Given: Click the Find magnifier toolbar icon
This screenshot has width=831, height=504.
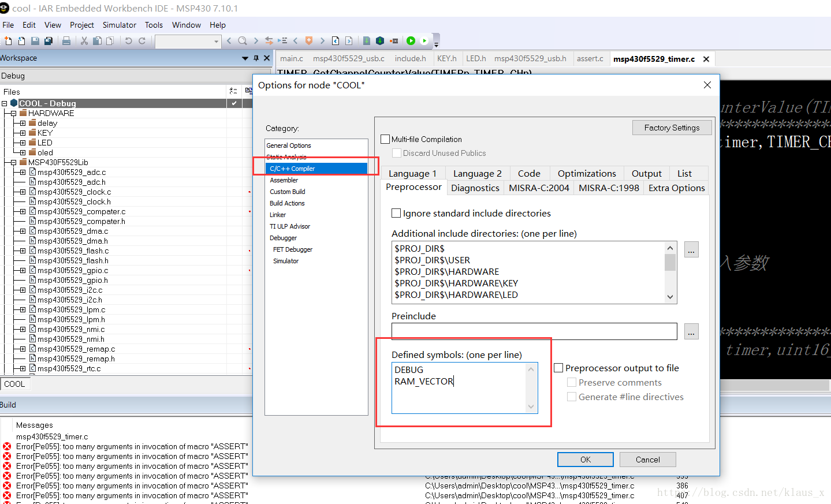Looking at the screenshot, I should [x=243, y=41].
